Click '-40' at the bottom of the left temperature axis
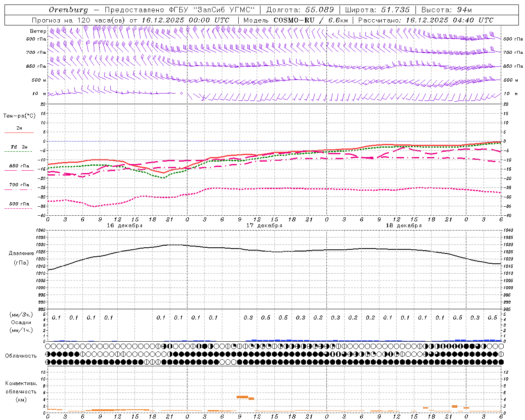Image resolution: width=525 pixels, height=420 pixels. click(x=42, y=216)
